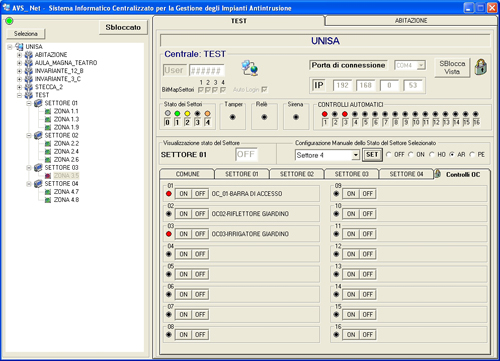This screenshot has height=361, width=500.
Task: Click the red indicator for OC_01 BARRA DI ACCESSO
Action: click(169, 194)
